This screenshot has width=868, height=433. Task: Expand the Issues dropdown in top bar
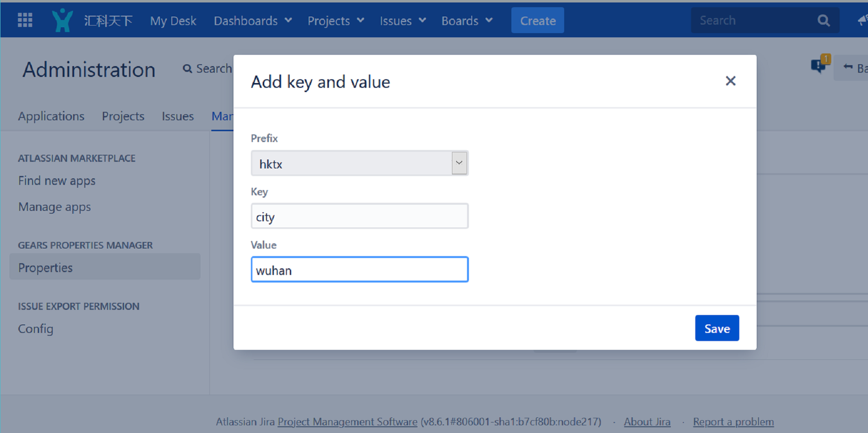point(402,21)
